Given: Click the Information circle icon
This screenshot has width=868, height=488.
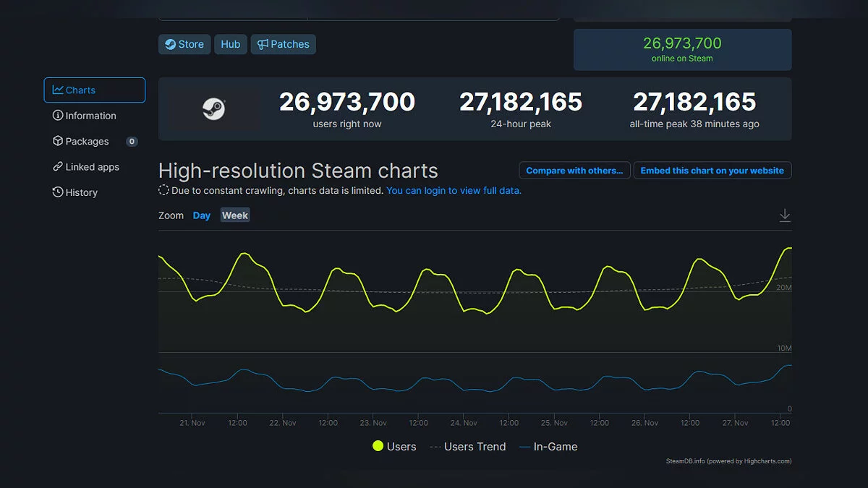Looking at the screenshot, I should (58, 116).
